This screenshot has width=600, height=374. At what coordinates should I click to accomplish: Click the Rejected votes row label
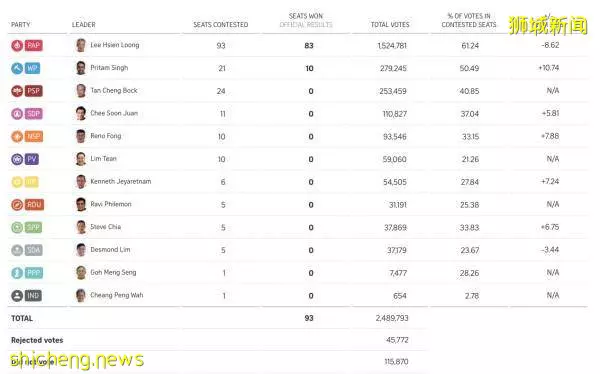37,340
